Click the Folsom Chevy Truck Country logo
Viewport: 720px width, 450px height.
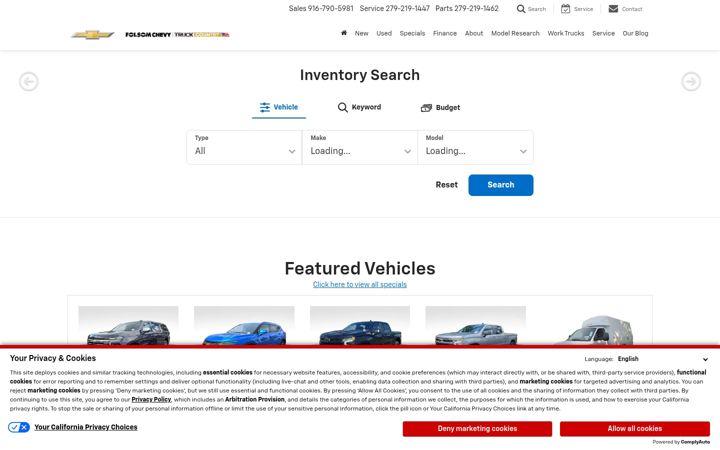coord(177,34)
